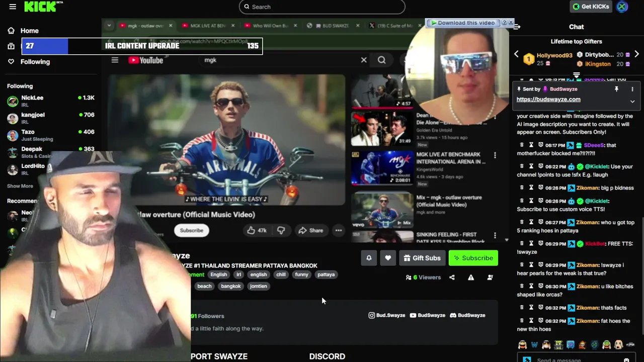Open Bud.Swayze Instagram link
Screen dimensions: 644x362
coord(387,315)
